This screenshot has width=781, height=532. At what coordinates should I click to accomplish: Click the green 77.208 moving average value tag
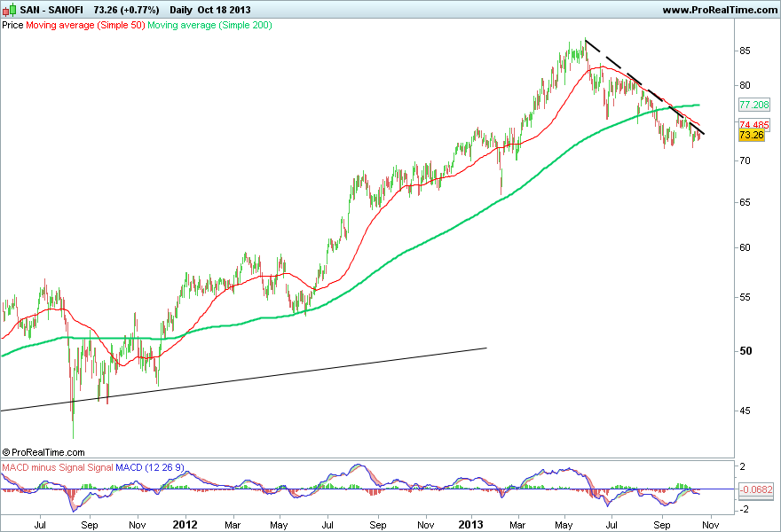[754, 105]
